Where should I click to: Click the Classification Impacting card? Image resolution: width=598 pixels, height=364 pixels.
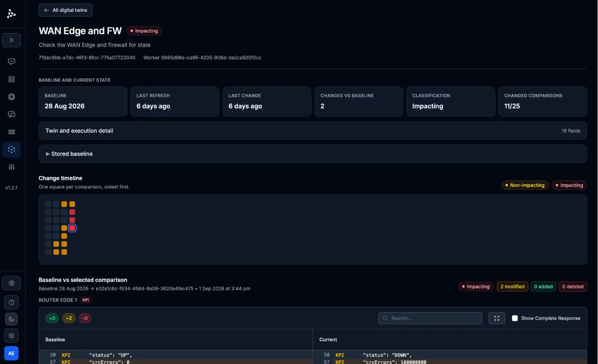click(451, 102)
